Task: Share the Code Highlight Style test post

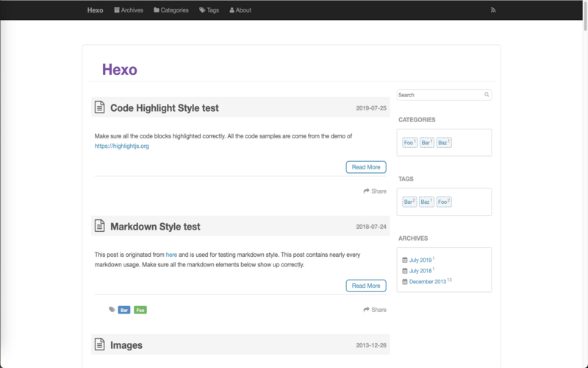Action: [375, 191]
